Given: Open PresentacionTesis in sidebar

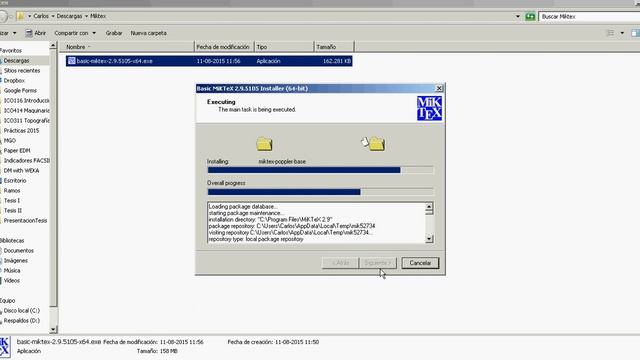Looking at the screenshot, I should click(25, 221).
